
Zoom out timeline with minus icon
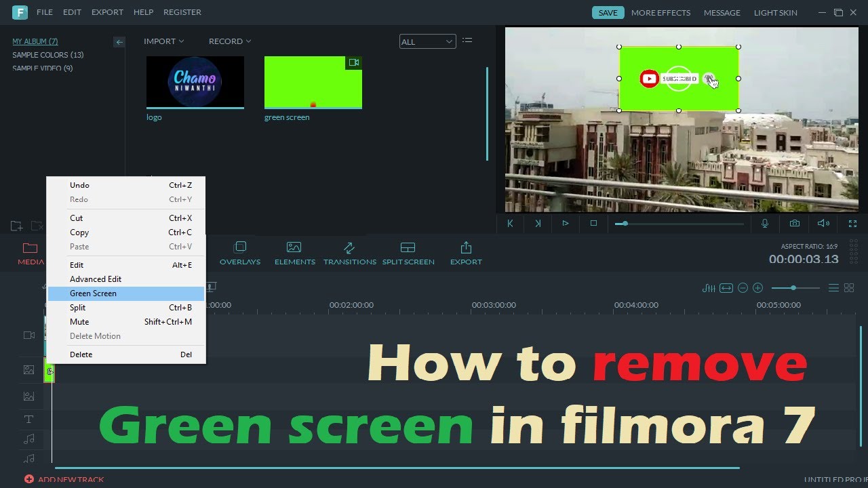click(x=743, y=288)
